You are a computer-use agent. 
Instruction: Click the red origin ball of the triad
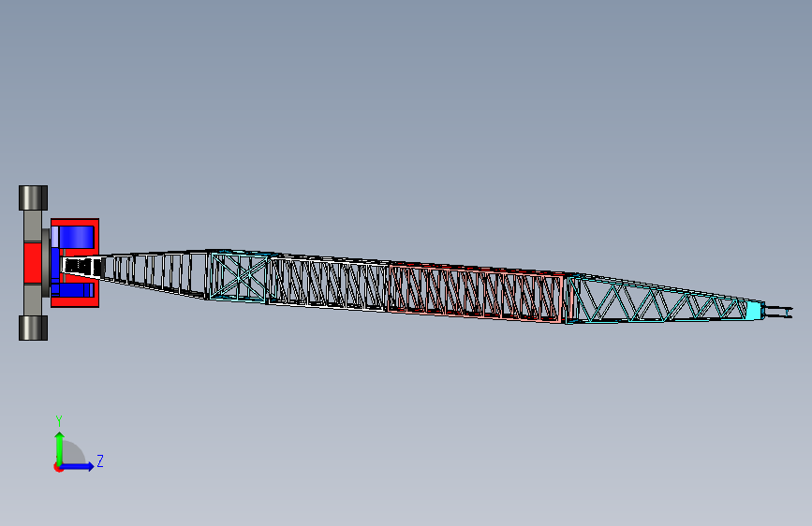(58, 467)
